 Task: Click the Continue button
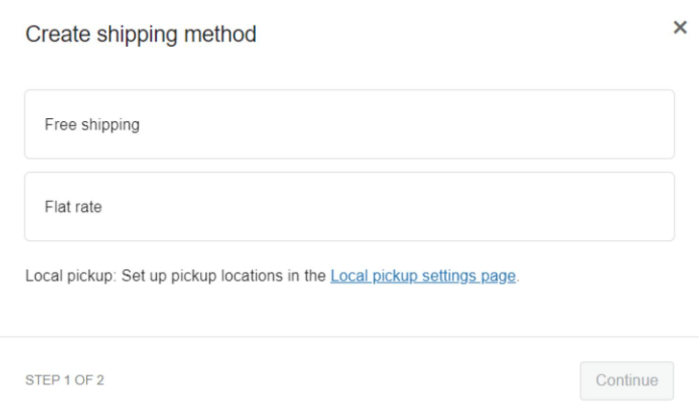click(x=627, y=380)
